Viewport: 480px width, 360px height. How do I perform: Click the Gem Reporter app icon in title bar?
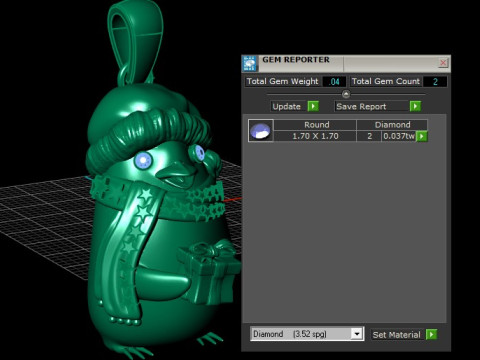[250, 63]
